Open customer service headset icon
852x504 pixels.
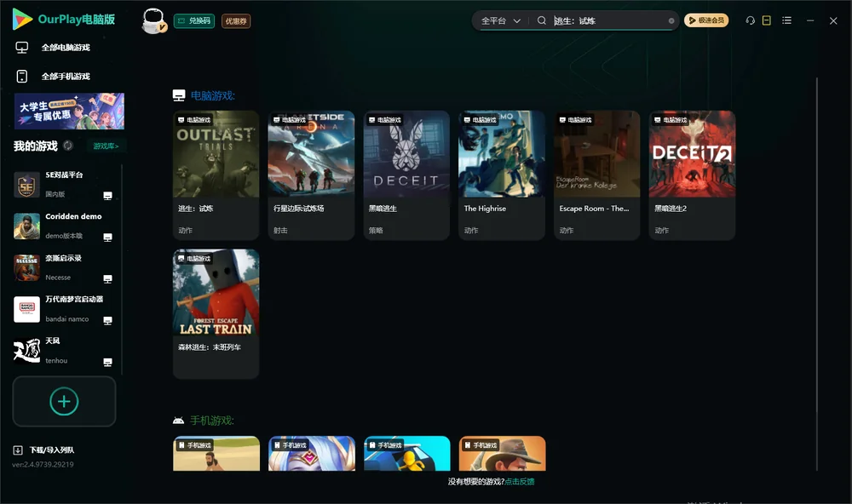pyautogui.click(x=751, y=20)
